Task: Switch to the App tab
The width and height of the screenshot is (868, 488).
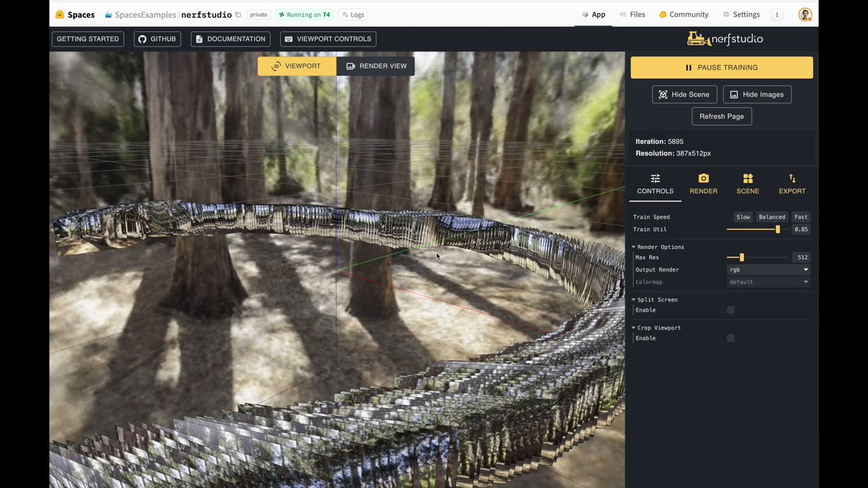Action: click(594, 14)
